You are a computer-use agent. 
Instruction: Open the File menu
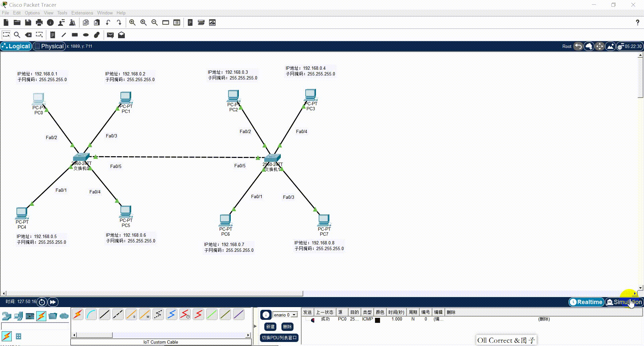coord(5,13)
